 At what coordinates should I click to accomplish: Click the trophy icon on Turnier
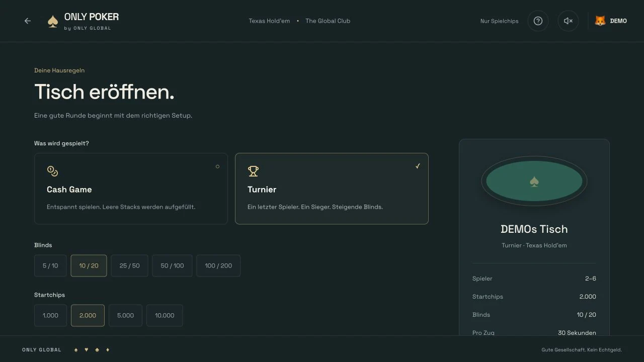click(x=253, y=171)
